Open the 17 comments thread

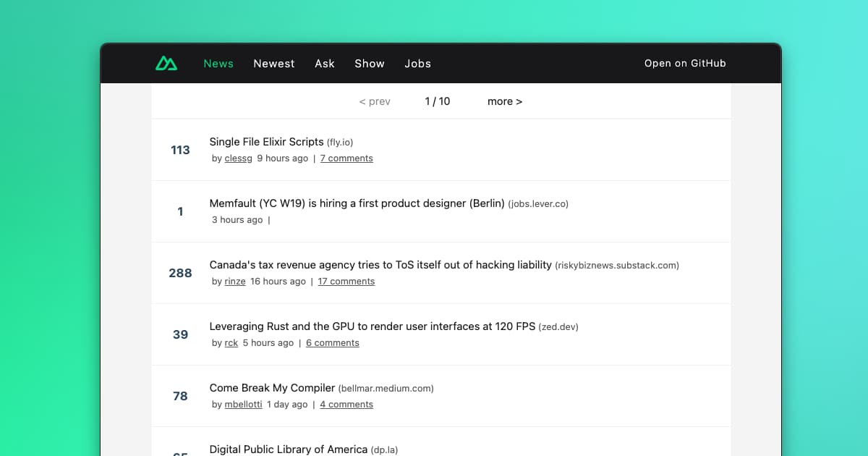(x=346, y=281)
